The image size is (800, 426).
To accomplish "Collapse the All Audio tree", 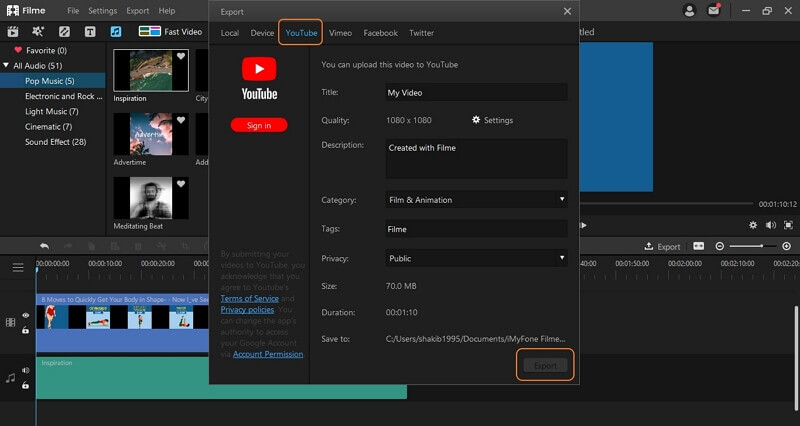I will coord(6,65).
